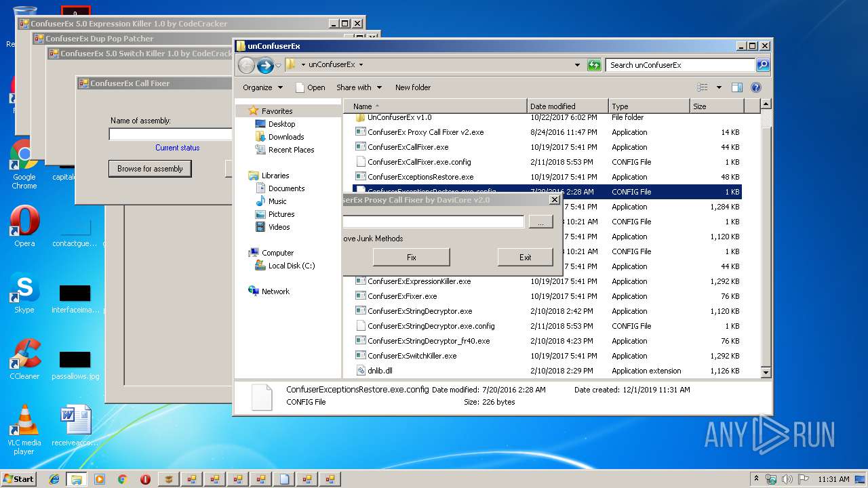Click Browse for assembly in Call Fixer window
Image resolution: width=868 pixels, height=488 pixels.
(150, 169)
